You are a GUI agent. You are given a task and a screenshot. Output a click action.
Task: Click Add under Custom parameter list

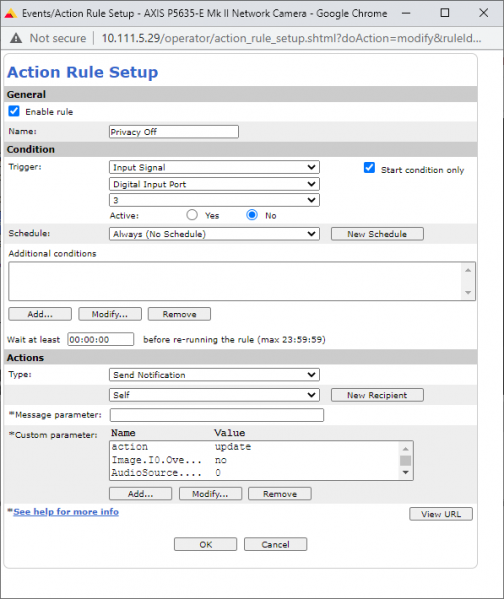pyautogui.click(x=140, y=494)
